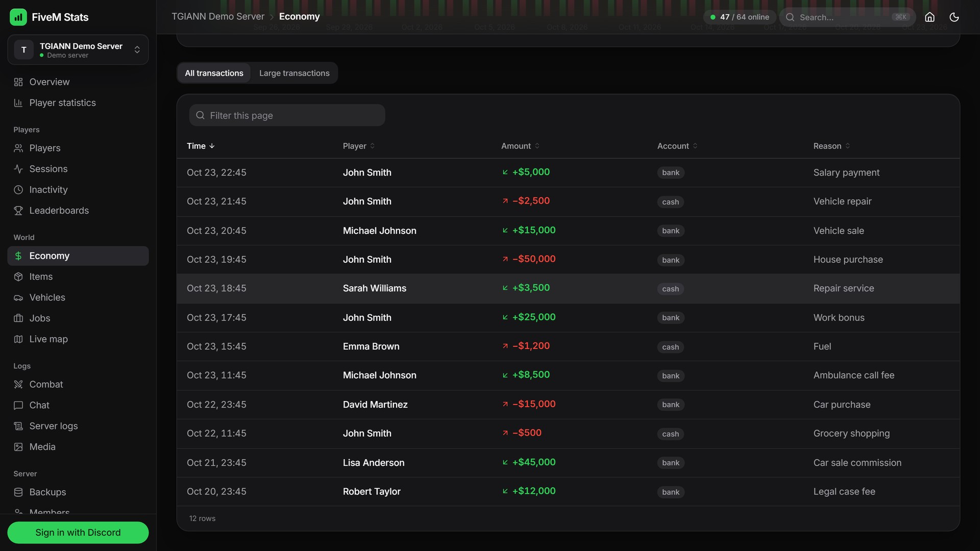980x551 pixels.
Task: Click the FiveM Stats logo icon
Action: [18, 17]
